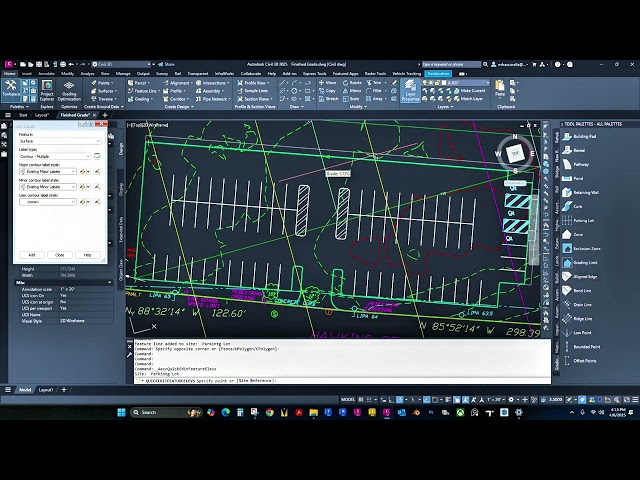Click the Pipe Network ribbon button
This screenshot has height=480, width=640.
(x=213, y=99)
